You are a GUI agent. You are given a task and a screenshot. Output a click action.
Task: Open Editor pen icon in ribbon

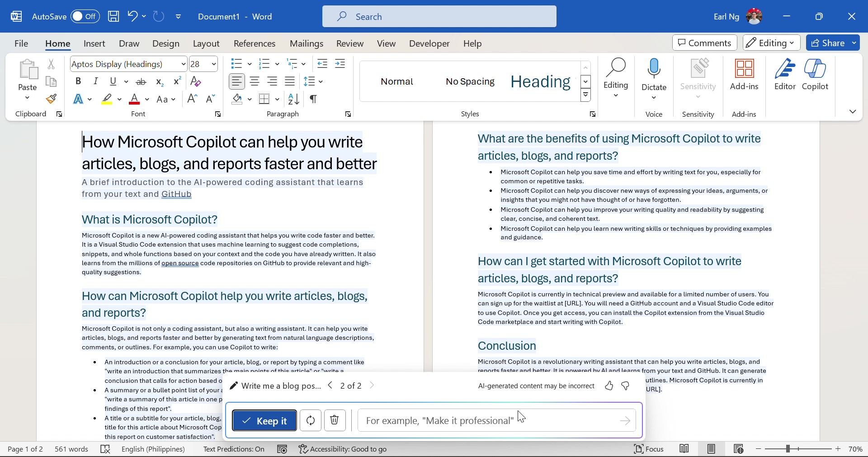pos(785,75)
